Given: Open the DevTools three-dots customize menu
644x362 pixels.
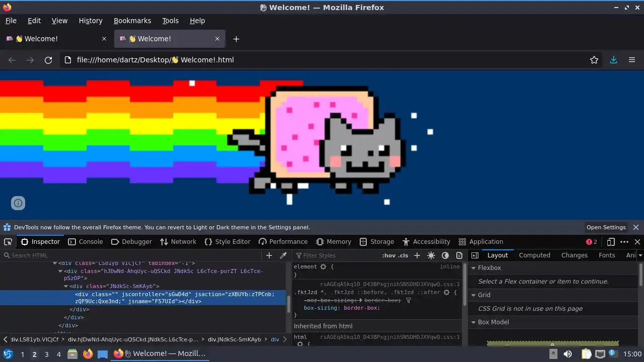Looking at the screenshot, I should tap(624, 242).
